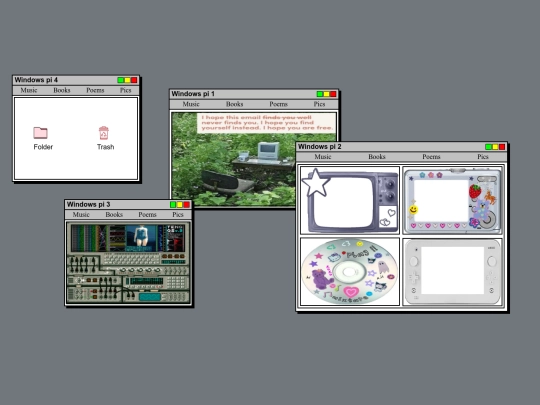Open Pics menu in Windows pi 4
The height and width of the screenshot is (405, 540).
coord(125,90)
